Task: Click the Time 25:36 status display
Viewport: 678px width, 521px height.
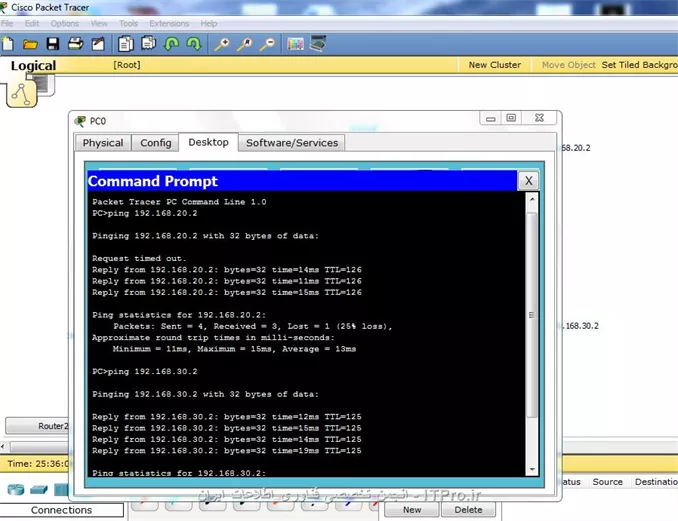Action: 38,463
